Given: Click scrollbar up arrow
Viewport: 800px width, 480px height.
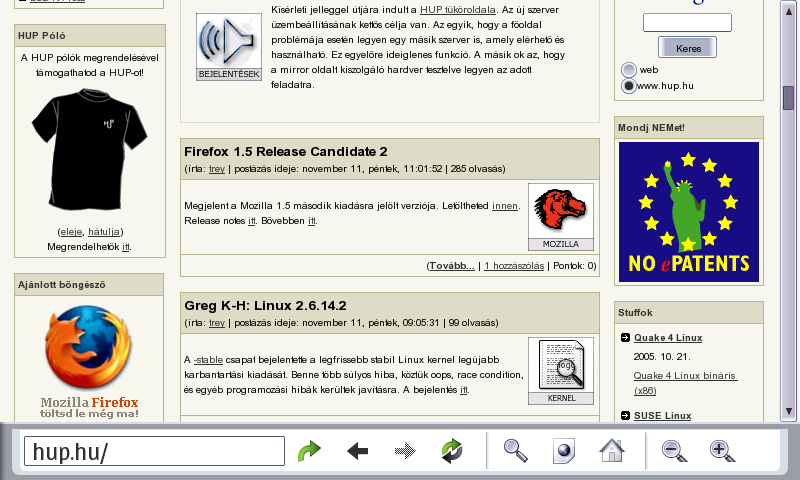Looking at the screenshot, I should click(789, 11).
